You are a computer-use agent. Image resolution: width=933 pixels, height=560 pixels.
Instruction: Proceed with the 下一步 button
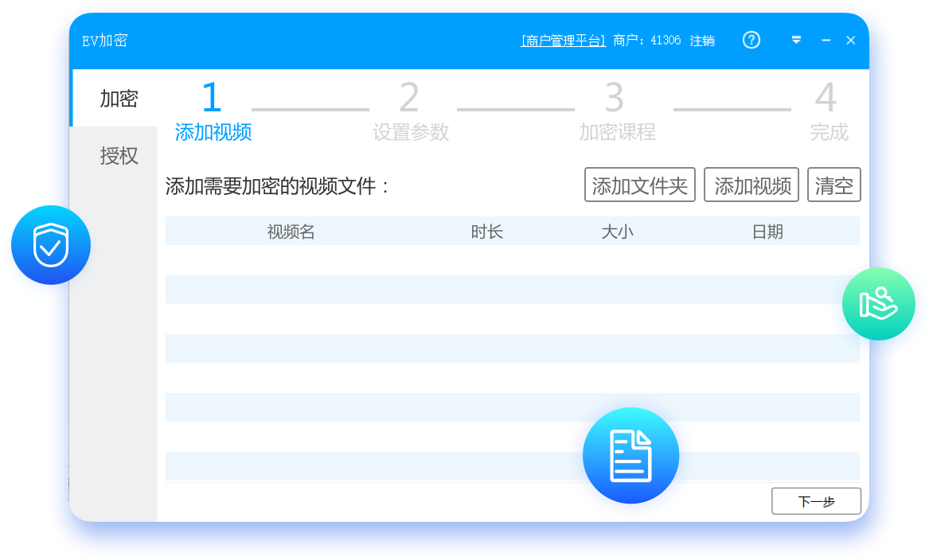tap(816, 501)
